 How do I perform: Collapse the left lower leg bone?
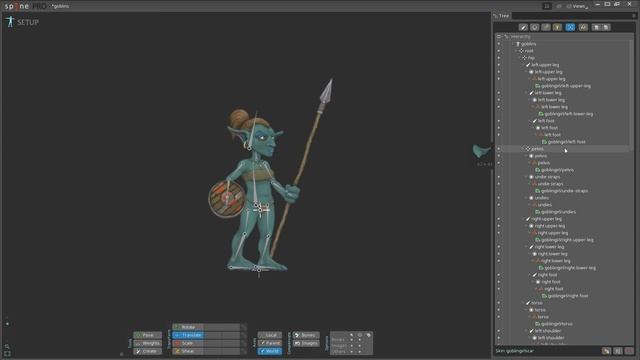[526, 93]
